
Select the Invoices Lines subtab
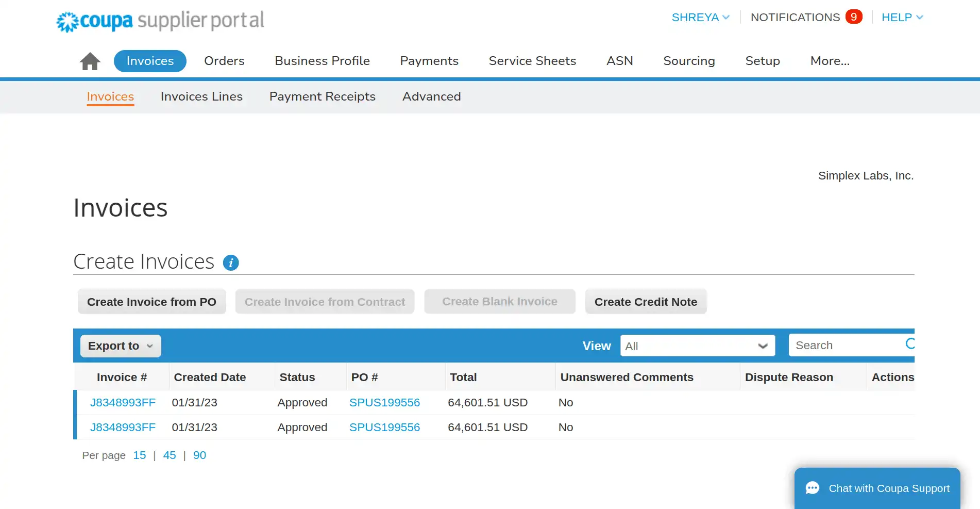point(201,96)
